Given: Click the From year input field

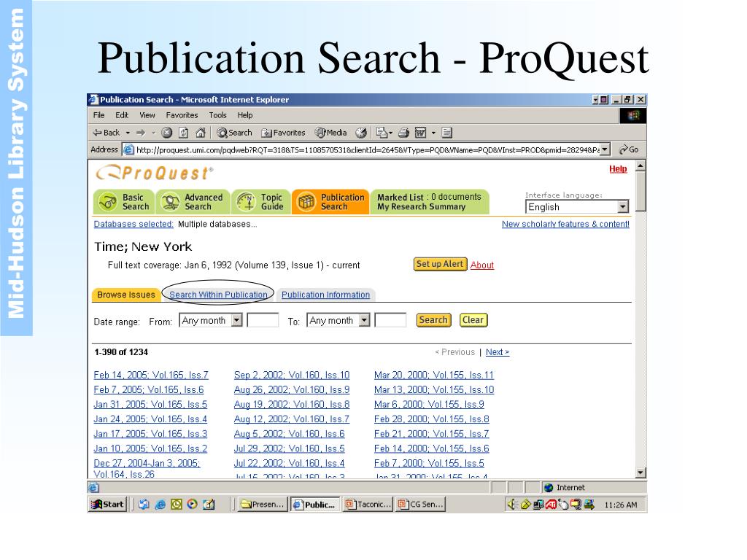Looking at the screenshot, I should pos(263,321).
